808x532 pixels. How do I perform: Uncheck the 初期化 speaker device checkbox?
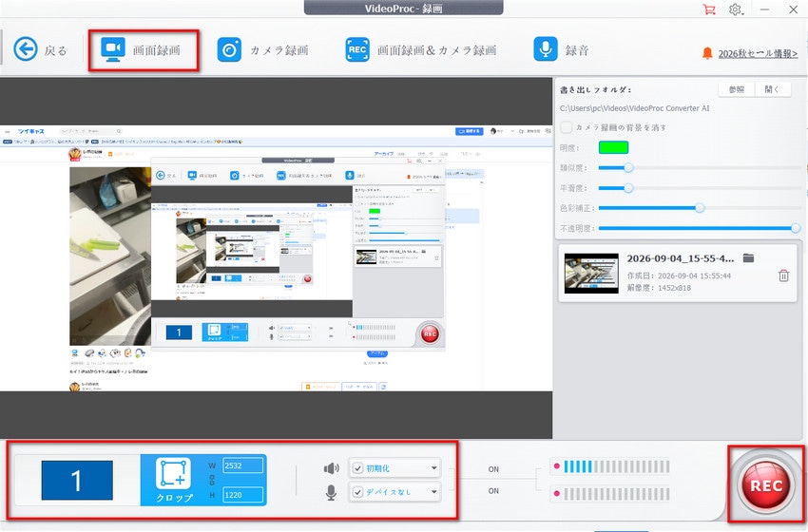click(x=358, y=468)
